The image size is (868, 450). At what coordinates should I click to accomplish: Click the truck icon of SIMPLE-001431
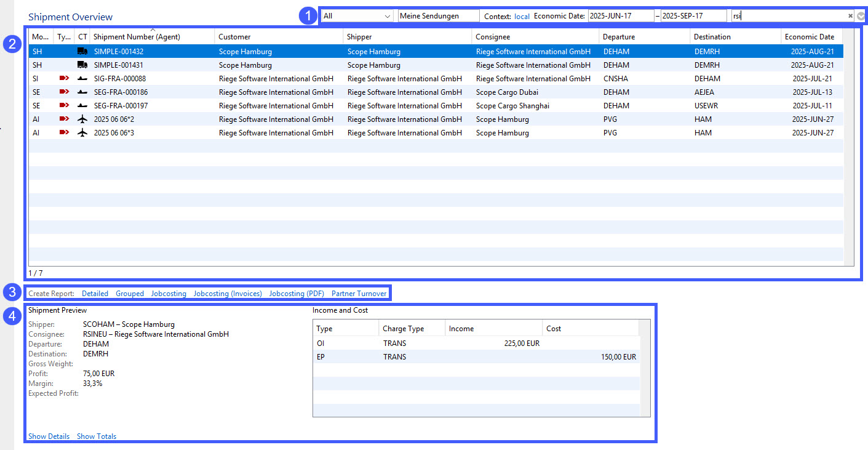coord(82,65)
